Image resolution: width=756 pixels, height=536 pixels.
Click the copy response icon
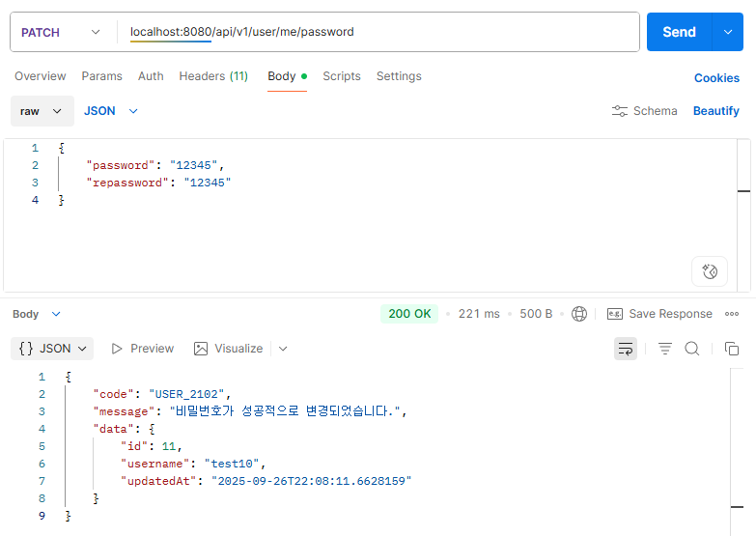point(732,349)
